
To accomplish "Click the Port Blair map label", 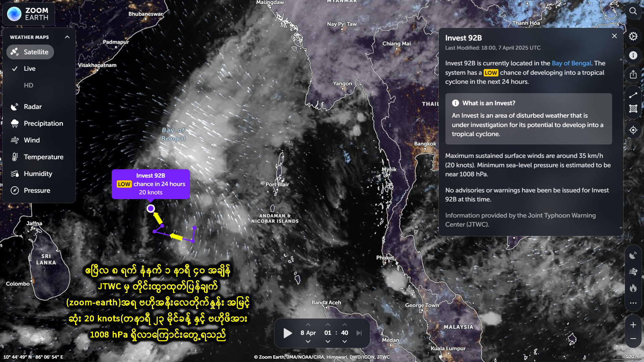I will (277, 184).
